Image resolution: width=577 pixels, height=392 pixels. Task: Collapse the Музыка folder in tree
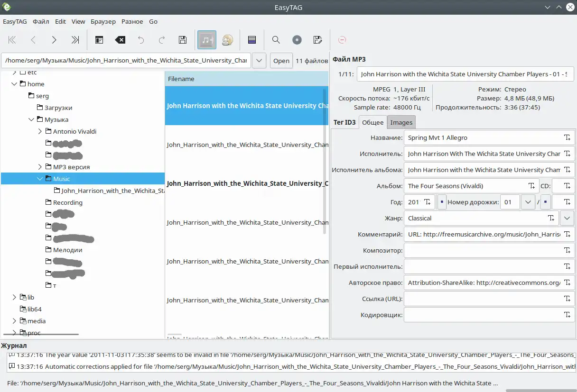coord(31,119)
